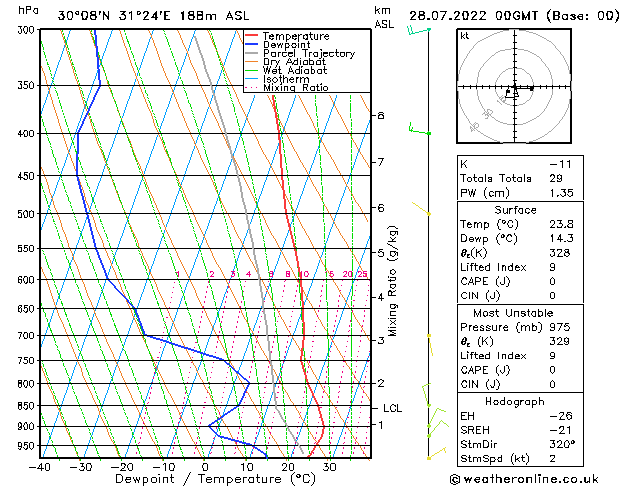Click the red Temperature legend line

click(x=251, y=36)
